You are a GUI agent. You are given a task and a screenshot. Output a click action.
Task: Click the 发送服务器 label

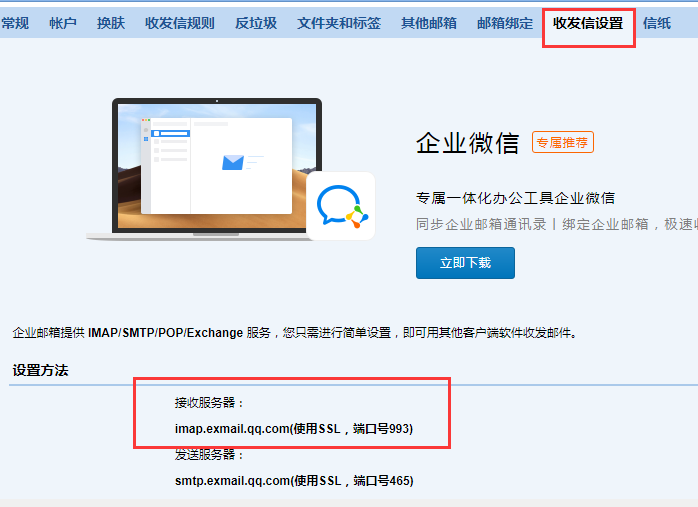[209, 454]
